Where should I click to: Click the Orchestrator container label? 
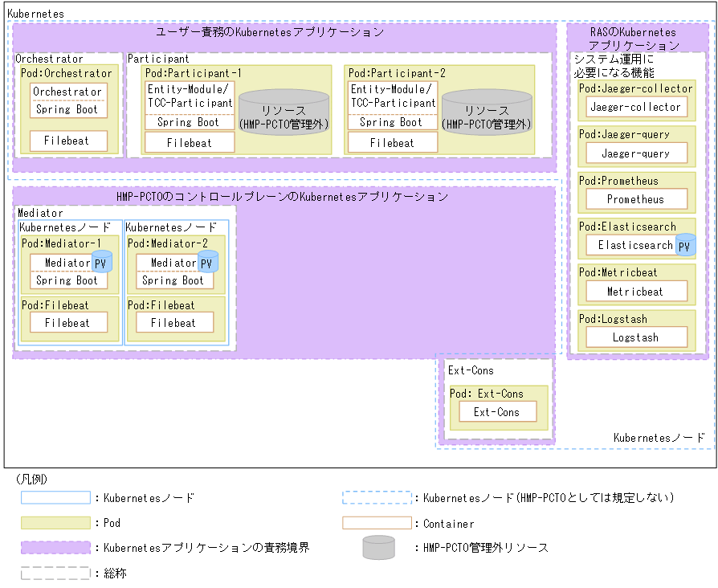coord(68,92)
